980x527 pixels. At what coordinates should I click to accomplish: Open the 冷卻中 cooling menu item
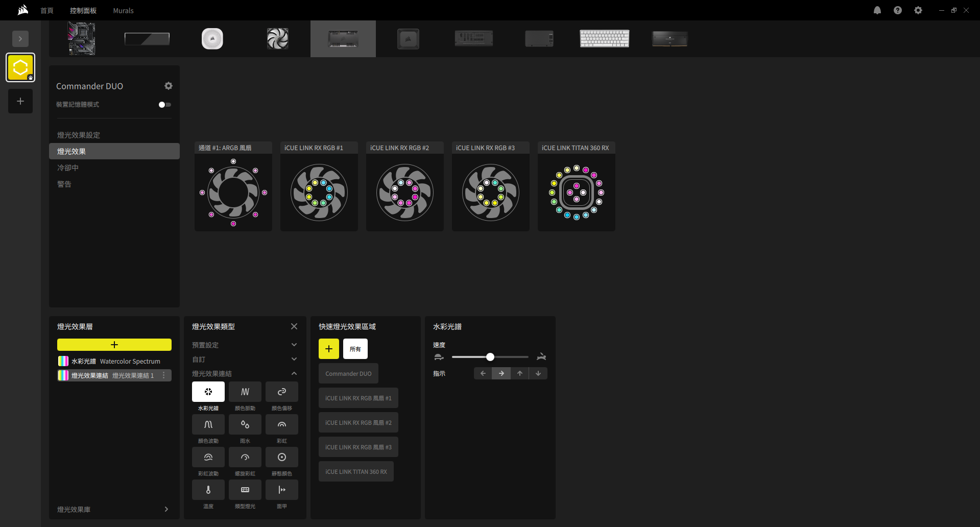68,168
